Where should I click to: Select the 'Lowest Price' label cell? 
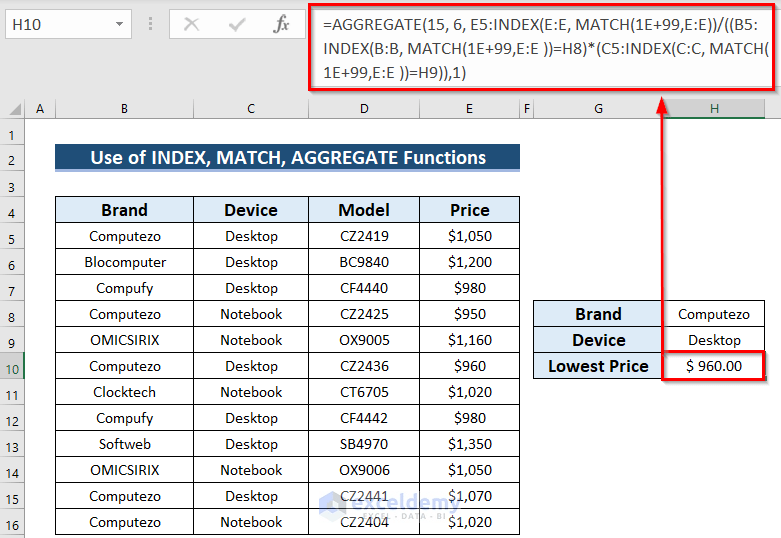(598, 366)
